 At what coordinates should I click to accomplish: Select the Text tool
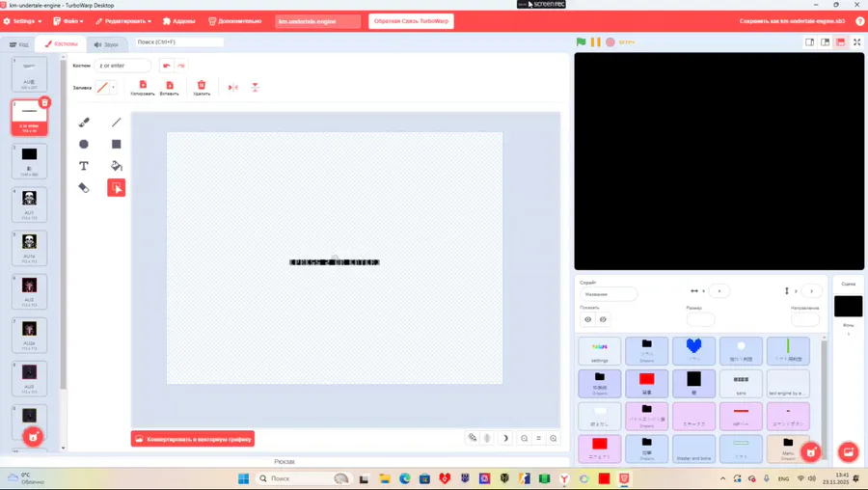84,166
